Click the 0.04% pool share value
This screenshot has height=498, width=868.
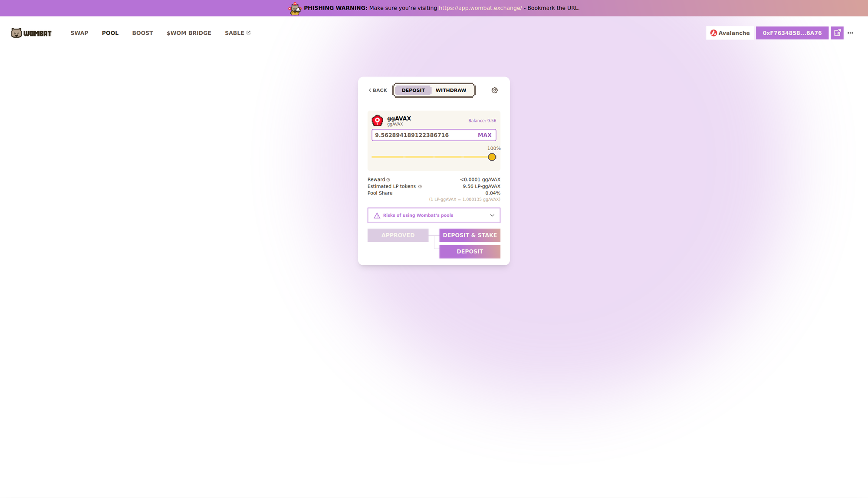[493, 193]
